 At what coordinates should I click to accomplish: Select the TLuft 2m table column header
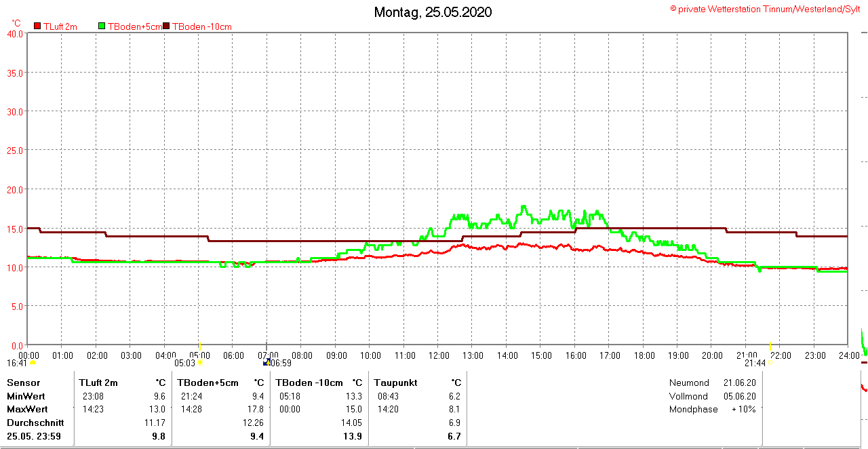coord(98,383)
